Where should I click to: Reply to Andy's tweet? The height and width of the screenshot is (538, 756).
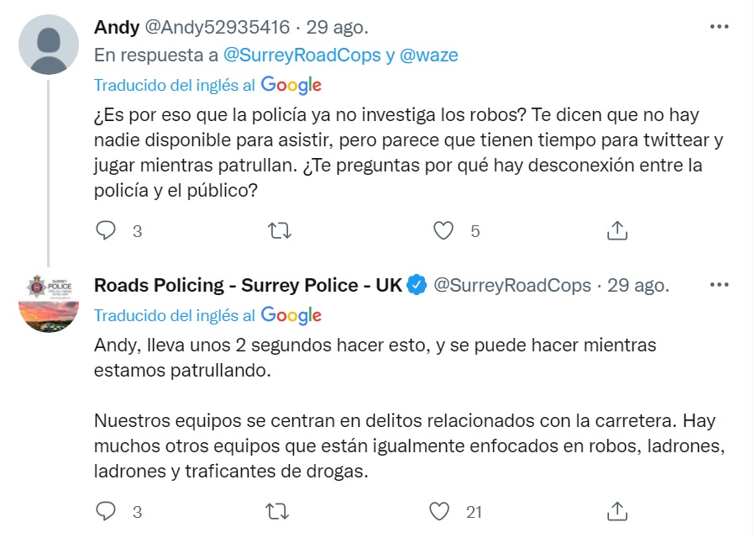coord(106,230)
